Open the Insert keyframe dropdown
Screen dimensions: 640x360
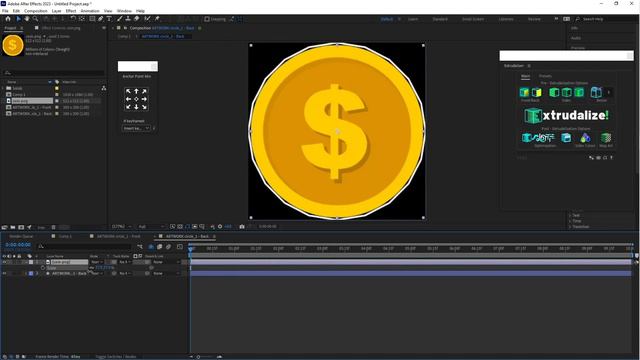coord(136,128)
